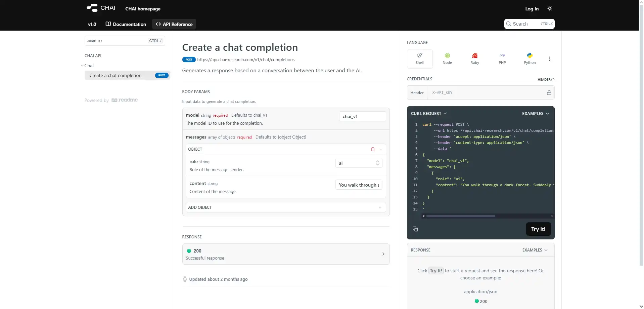Click the code scrollbar right arrow
The image size is (644, 309).
[552, 216]
